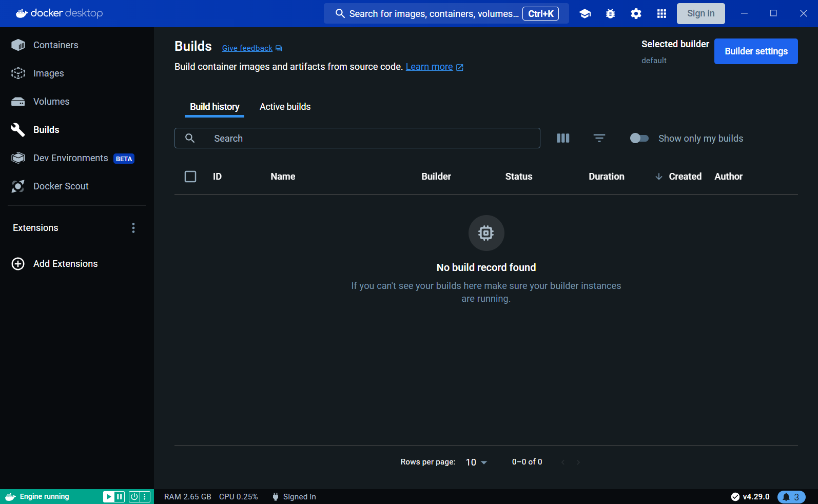Viewport: 818px width, 504px height.
Task: Open the Extensions three-dot menu
Action: point(133,228)
